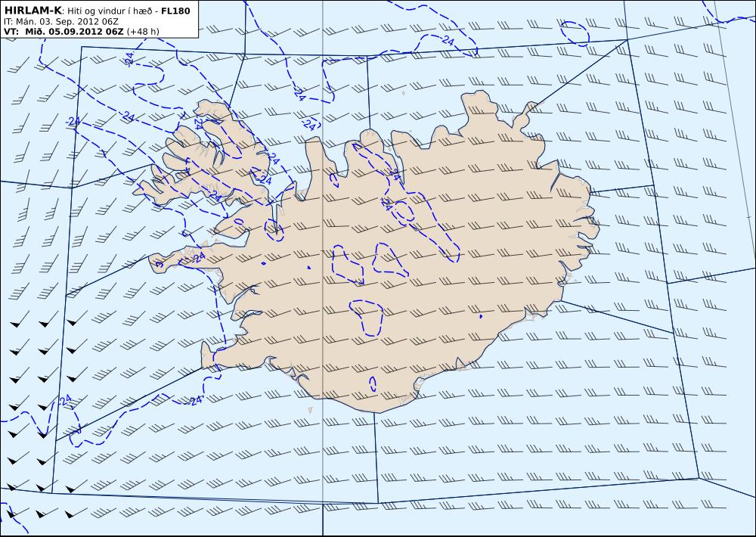
Task: Click the 'Hiti og vindur í hæð' caption
Action: [x=110, y=11]
